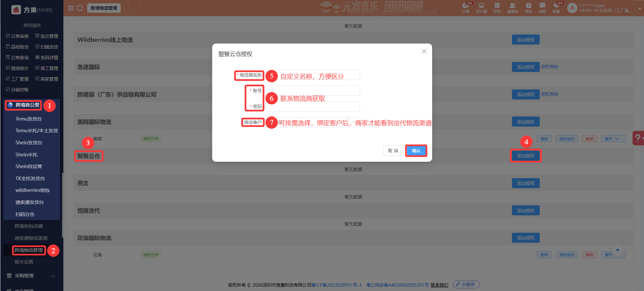Open 分销对账 shortcut in sidebar

17,90
